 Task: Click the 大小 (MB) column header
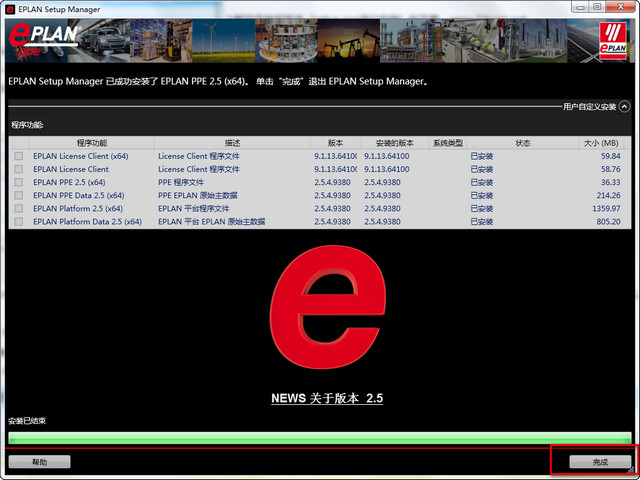[x=601, y=143]
